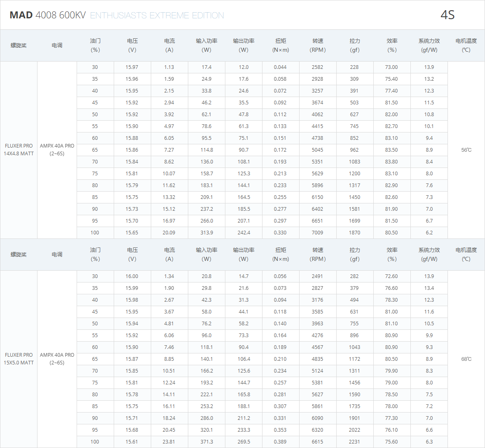Click the output power value 164.5
The height and width of the screenshot is (448, 485).
pos(244,197)
